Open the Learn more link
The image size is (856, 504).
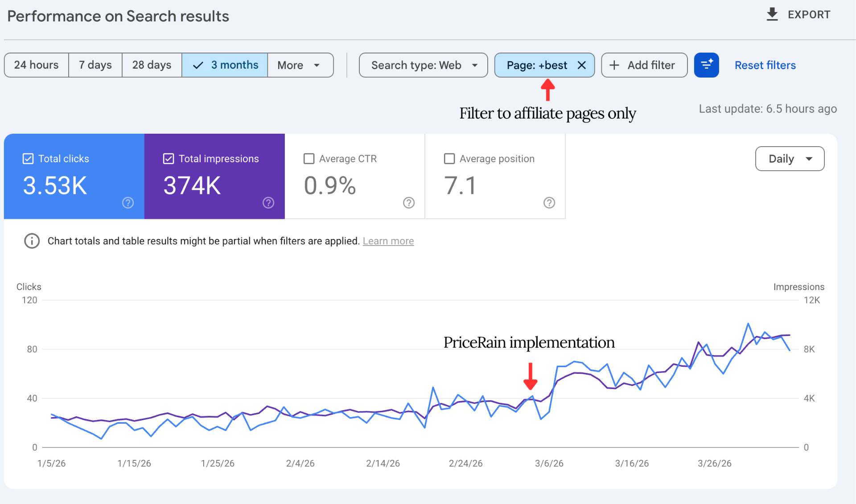coord(388,241)
